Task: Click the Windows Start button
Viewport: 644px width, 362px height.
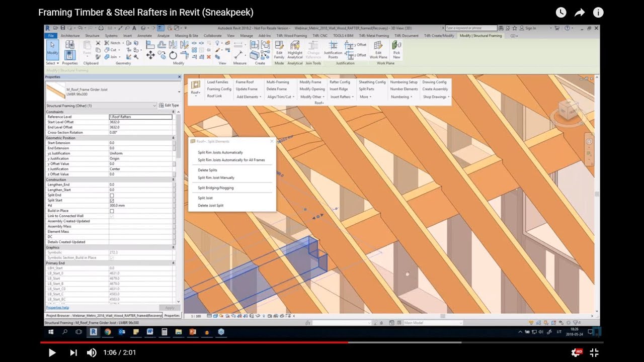Action: [51, 332]
